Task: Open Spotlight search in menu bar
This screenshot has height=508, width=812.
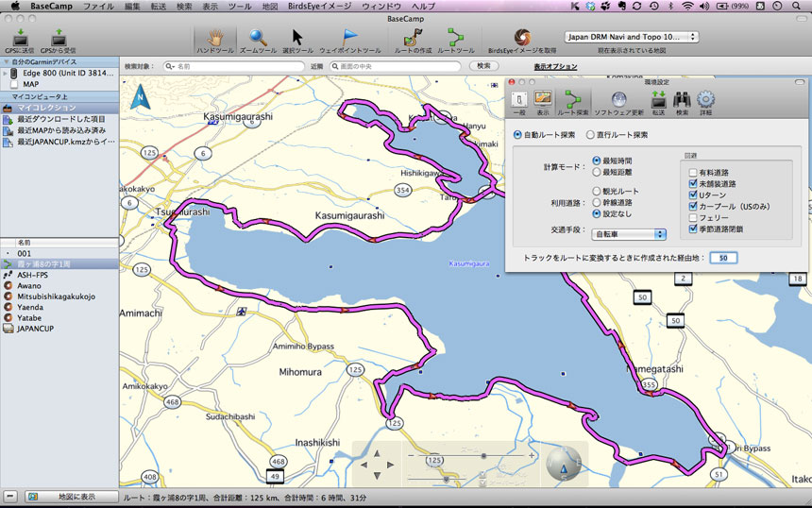Action: (796, 7)
